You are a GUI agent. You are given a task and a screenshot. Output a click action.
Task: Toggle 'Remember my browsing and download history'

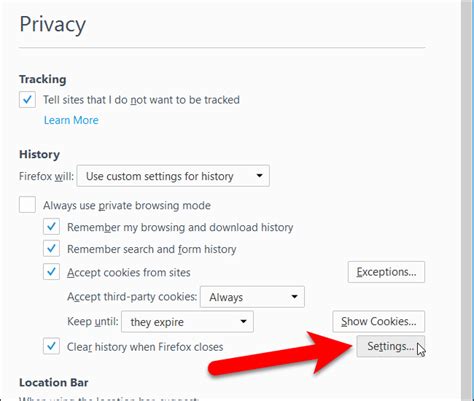pos(51,227)
